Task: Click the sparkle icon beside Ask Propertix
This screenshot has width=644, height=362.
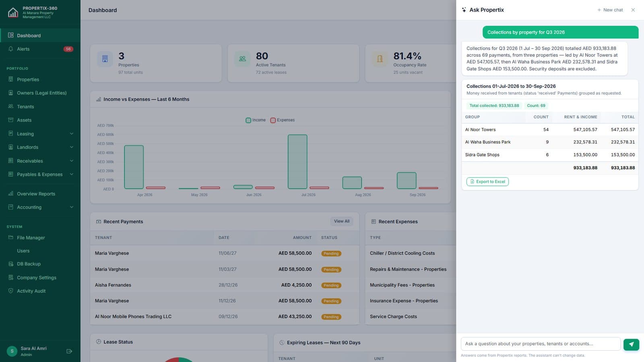Action: pos(464,10)
